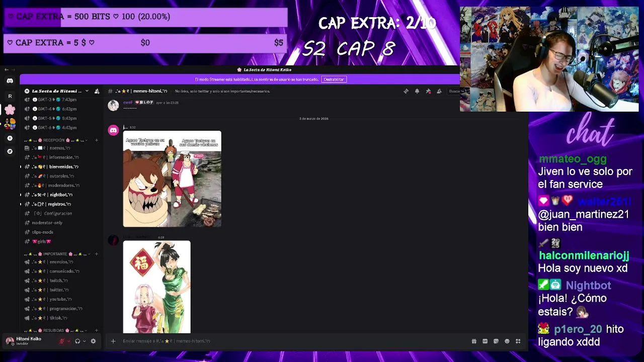Click the add a server plus icon

click(10, 138)
